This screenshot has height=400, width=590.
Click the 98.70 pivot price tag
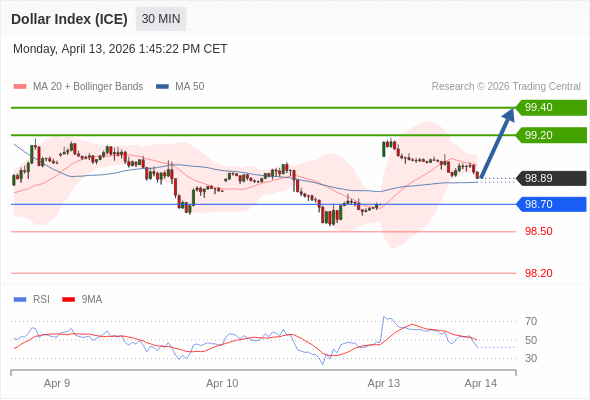pyautogui.click(x=551, y=204)
